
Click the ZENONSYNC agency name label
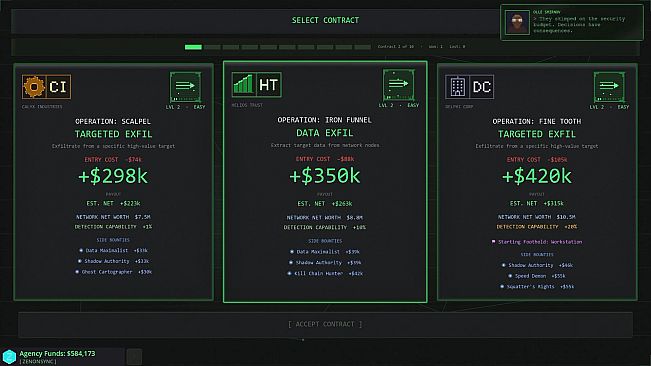[x=38, y=362]
